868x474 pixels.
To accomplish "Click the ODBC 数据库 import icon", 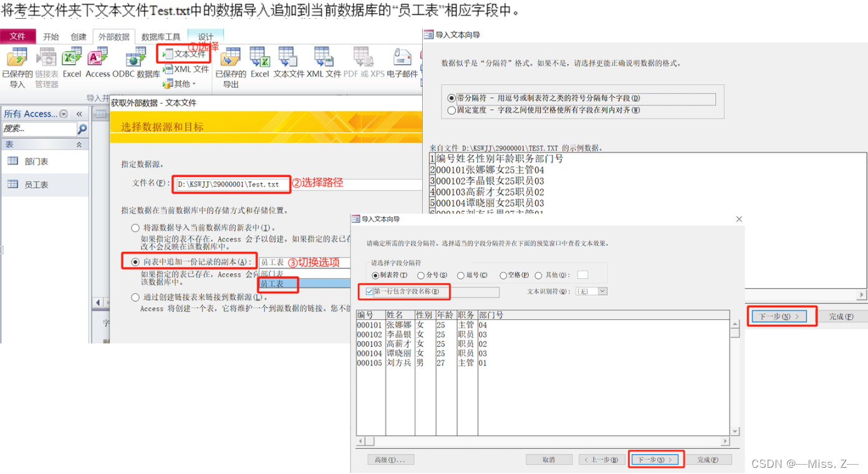I will (136, 64).
